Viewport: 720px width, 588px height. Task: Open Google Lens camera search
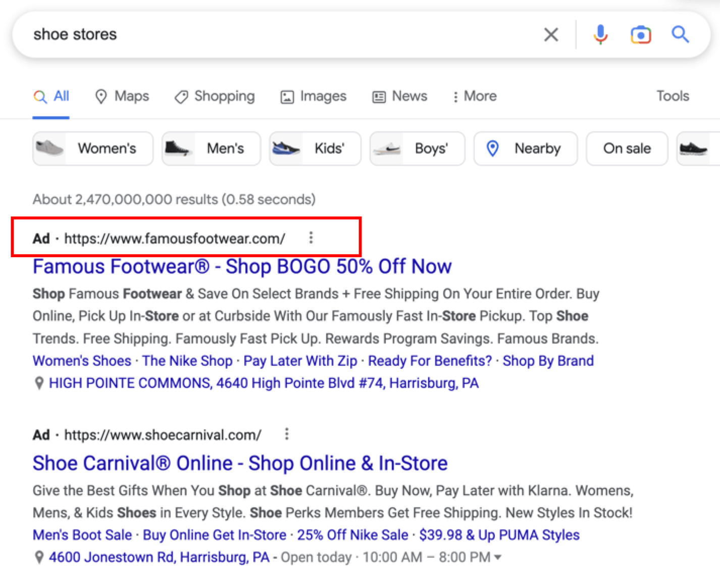(x=640, y=34)
